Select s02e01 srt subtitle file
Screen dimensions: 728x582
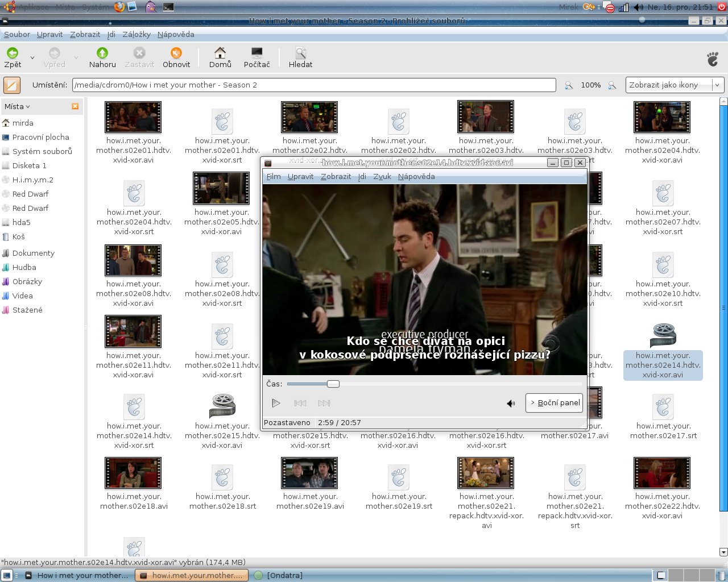[x=222, y=121]
